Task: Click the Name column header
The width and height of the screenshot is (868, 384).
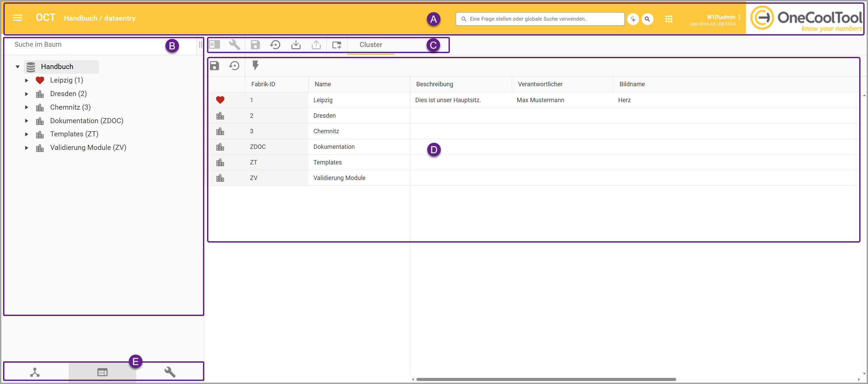Action: 323,84
